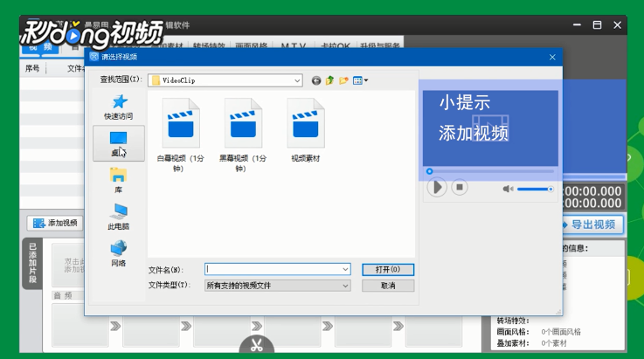This screenshot has width=644, height=359.
Task: Click 添加视频 button in main window
Action: click(55, 223)
